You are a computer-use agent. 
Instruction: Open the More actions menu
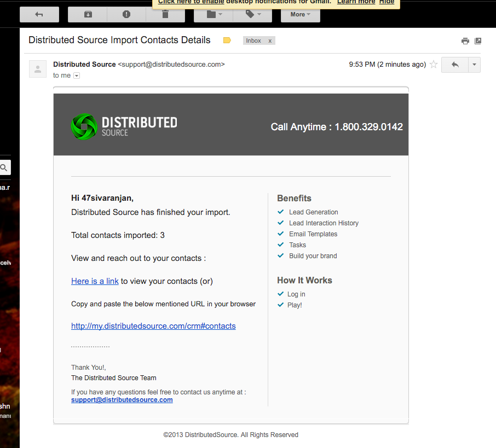300,15
